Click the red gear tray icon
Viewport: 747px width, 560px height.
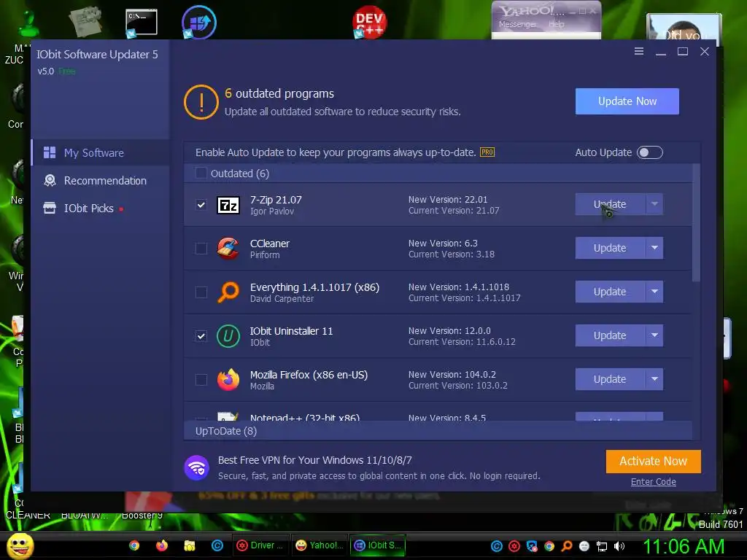[514, 546]
